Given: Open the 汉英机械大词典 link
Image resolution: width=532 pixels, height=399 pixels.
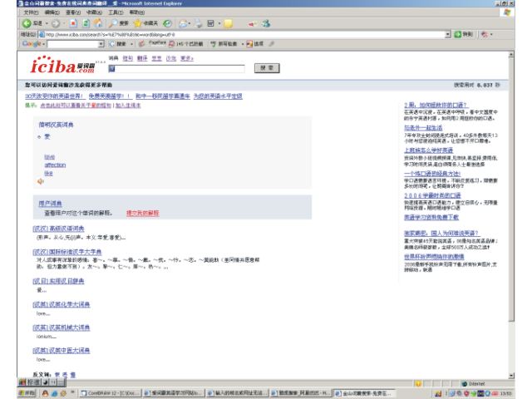Looking at the screenshot, I should (62, 328).
